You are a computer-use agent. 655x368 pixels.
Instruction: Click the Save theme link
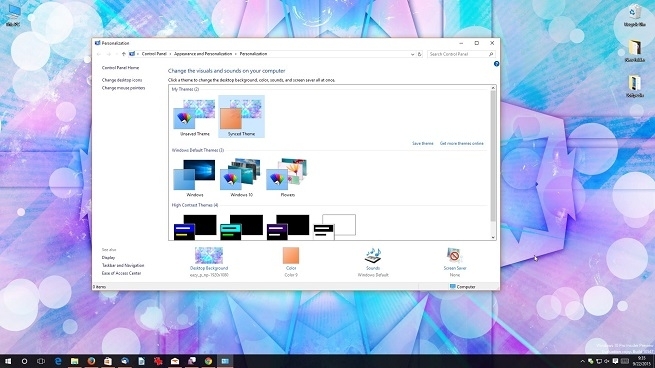pos(422,143)
